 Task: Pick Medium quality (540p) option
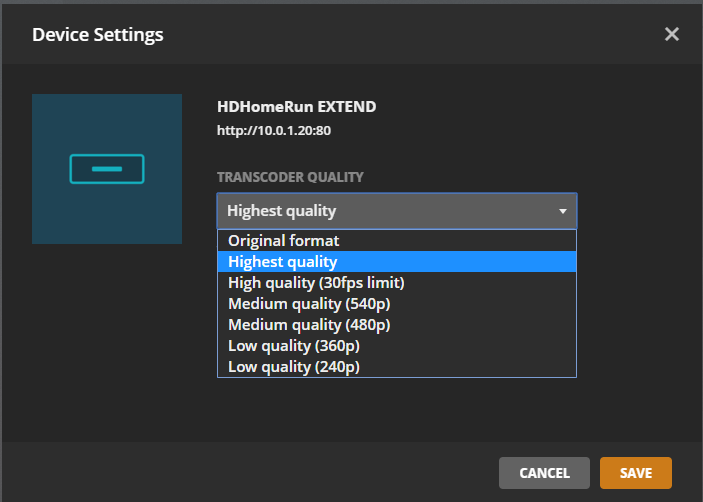pos(309,304)
